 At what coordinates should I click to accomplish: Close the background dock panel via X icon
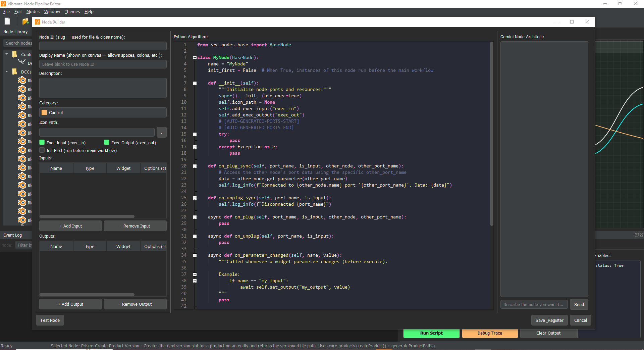641,235
